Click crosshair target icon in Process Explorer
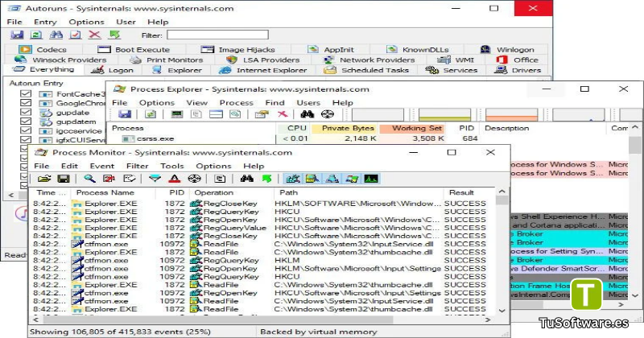The height and width of the screenshot is (338, 644). pyautogui.click(x=328, y=114)
